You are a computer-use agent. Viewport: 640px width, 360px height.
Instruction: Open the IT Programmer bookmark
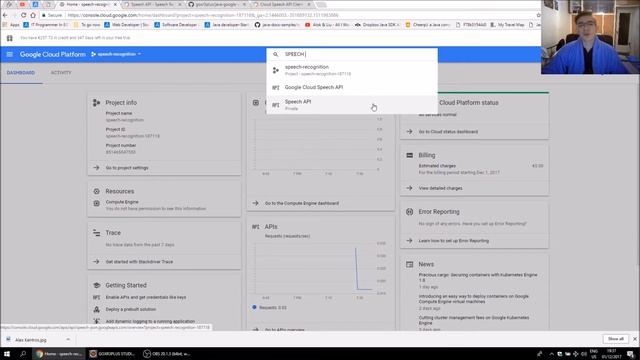(x=46, y=25)
